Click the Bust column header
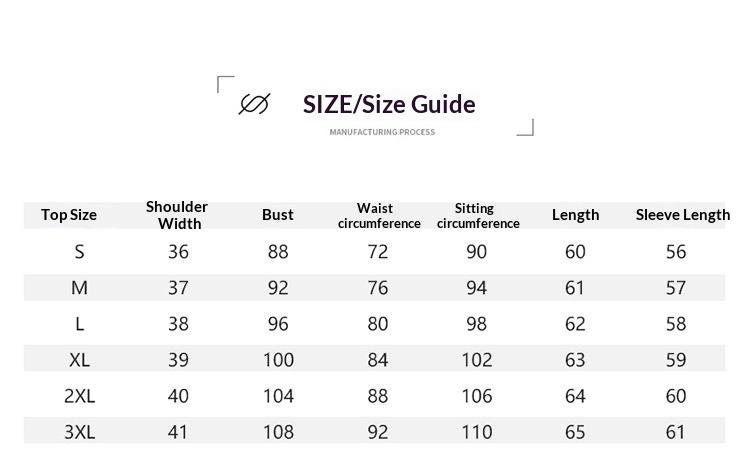 pos(278,215)
